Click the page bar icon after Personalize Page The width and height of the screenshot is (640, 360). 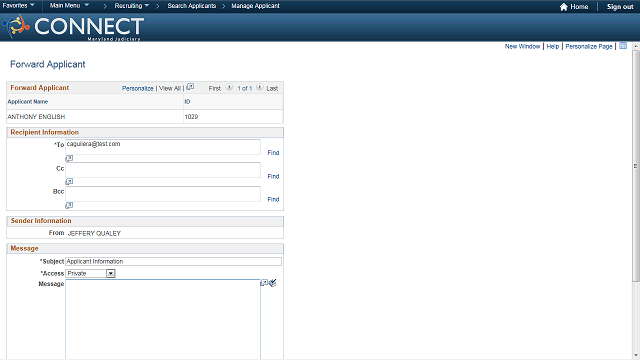coord(623,46)
